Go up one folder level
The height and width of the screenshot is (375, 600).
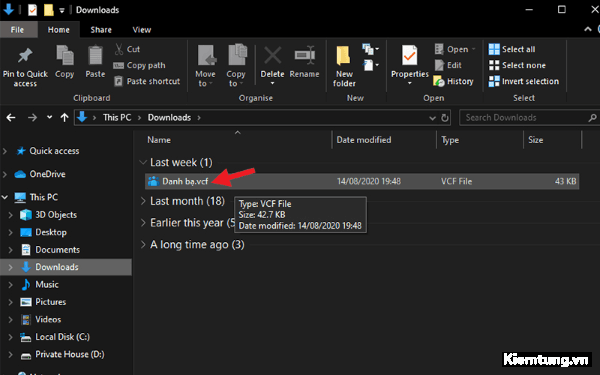click(64, 117)
